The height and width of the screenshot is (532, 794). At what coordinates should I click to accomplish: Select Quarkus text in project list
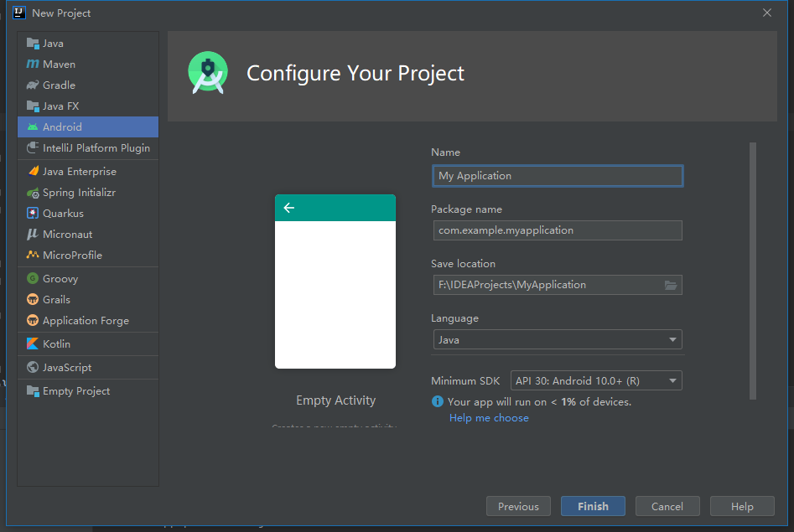(x=63, y=213)
